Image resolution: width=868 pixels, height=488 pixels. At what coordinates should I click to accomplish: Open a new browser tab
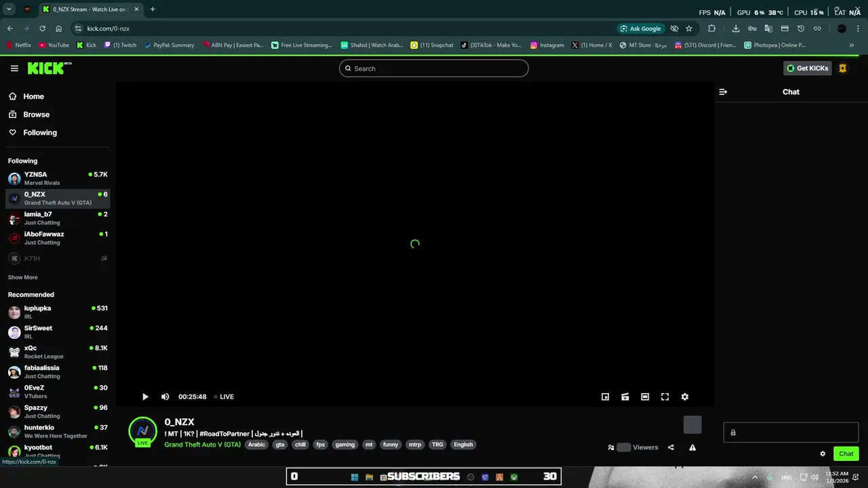[x=153, y=9]
